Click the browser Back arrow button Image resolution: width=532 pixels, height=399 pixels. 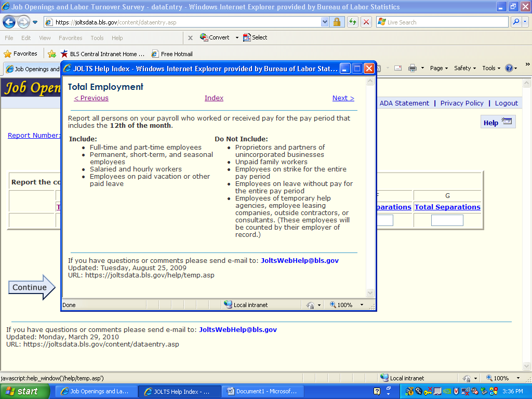tap(9, 22)
